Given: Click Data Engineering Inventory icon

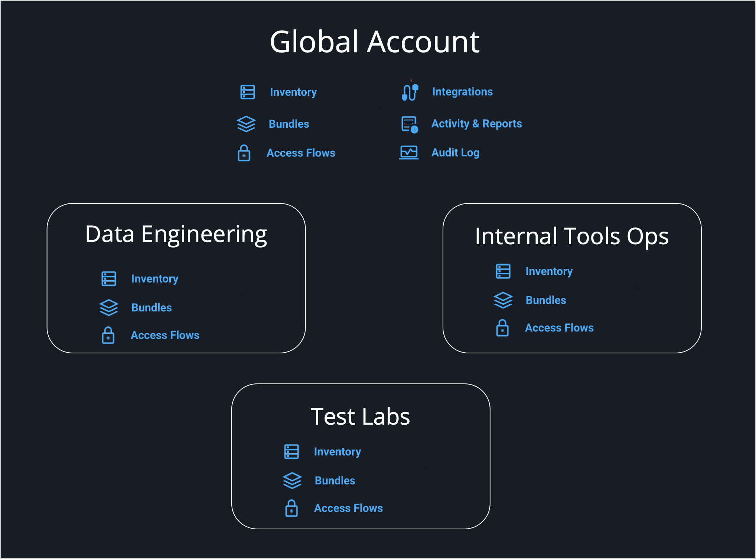Looking at the screenshot, I should 109,279.
